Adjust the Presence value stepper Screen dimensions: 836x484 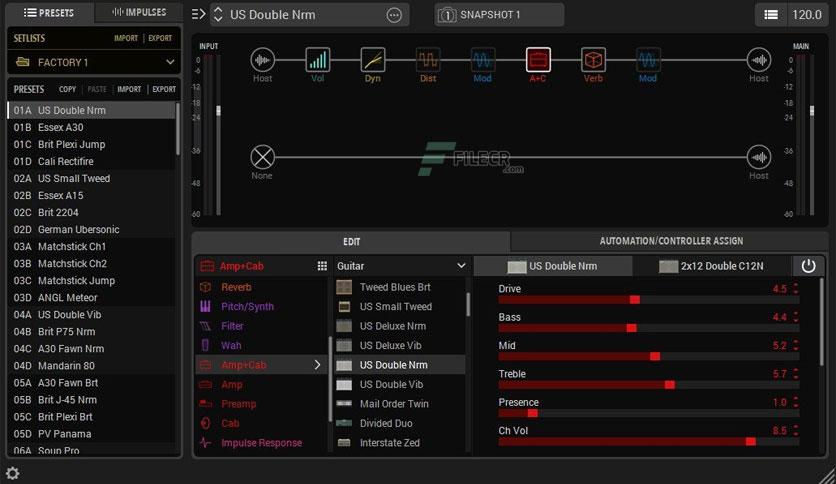[796, 402]
